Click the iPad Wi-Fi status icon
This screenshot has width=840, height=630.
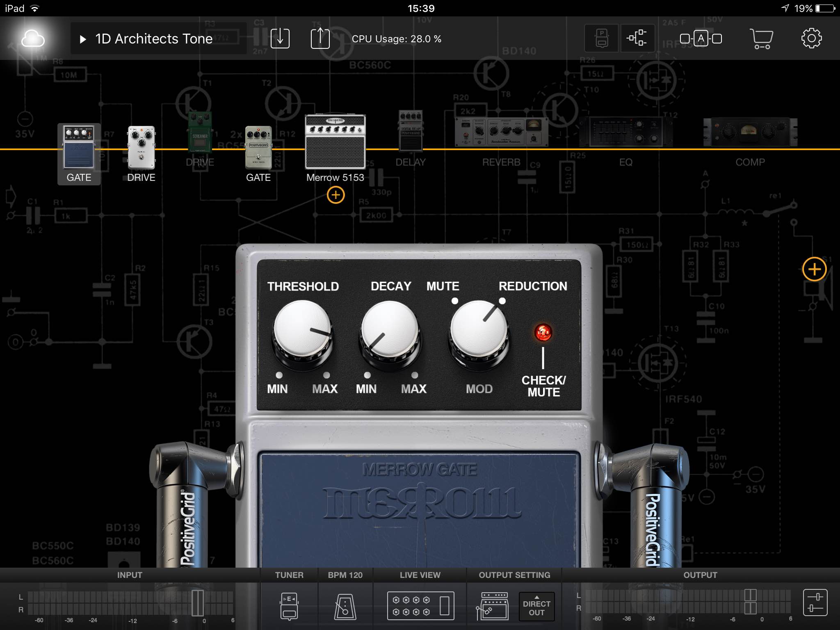pos(35,8)
